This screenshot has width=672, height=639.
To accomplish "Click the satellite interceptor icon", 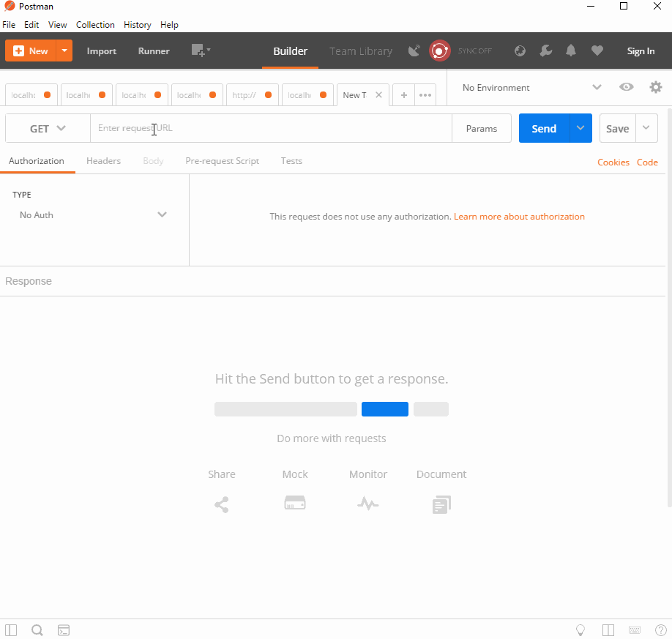I will 414,51.
